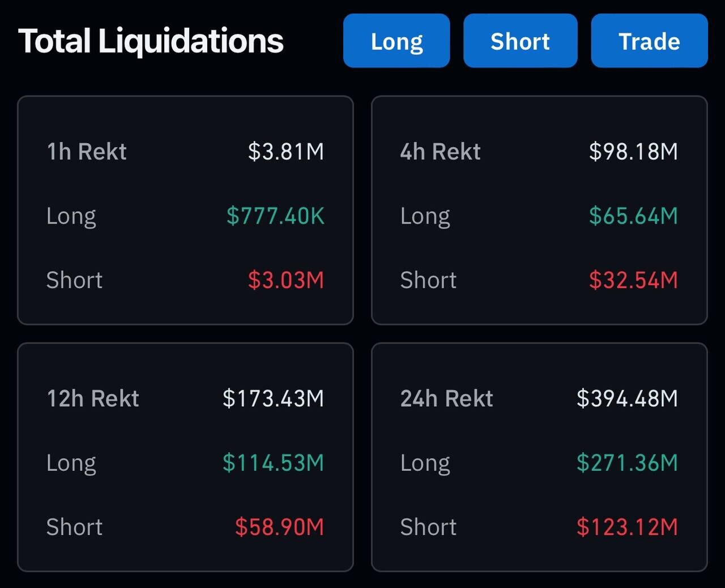Open the 4h Rekt card
Image resolution: width=725 pixels, height=588 pixels.
[539, 210]
